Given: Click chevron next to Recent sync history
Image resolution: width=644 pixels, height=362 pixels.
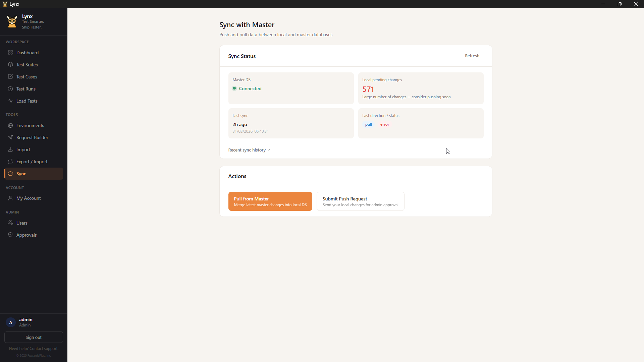Looking at the screenshot, I should pyautogui.click(x=269, y=150).
